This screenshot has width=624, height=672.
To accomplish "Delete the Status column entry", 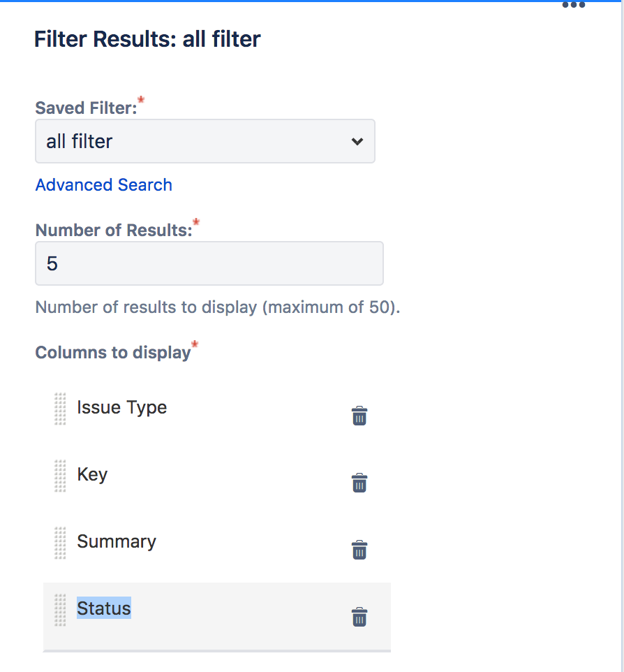I will pyautogui.click(x=359, y=618).
